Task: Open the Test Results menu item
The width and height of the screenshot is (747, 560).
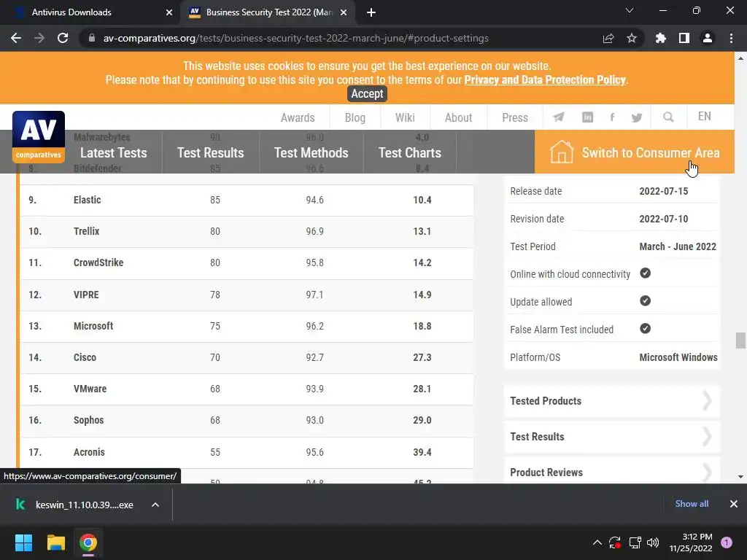Action: tap(211, 152)
